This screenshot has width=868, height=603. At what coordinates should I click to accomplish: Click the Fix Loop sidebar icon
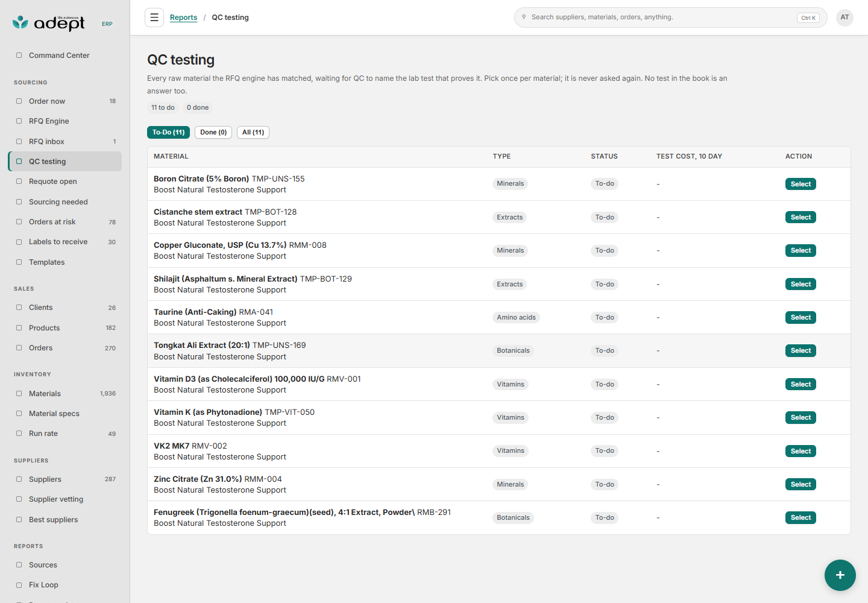(x=19, y=585)
